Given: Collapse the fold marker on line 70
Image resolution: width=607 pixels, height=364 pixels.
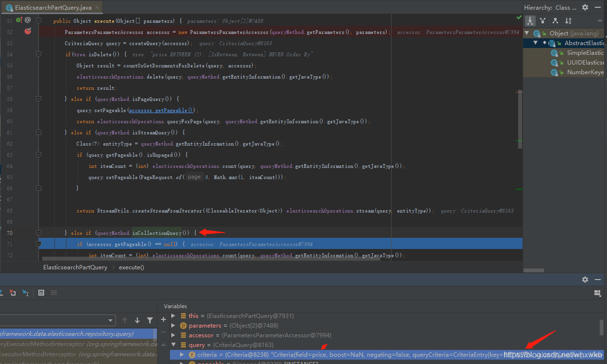Looking at the screenshot, I should coord(39,233).
